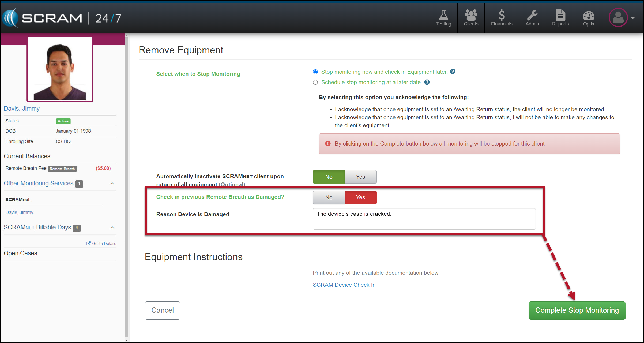Click Go To Details link

pyautogui.click(x=101, y=244)
